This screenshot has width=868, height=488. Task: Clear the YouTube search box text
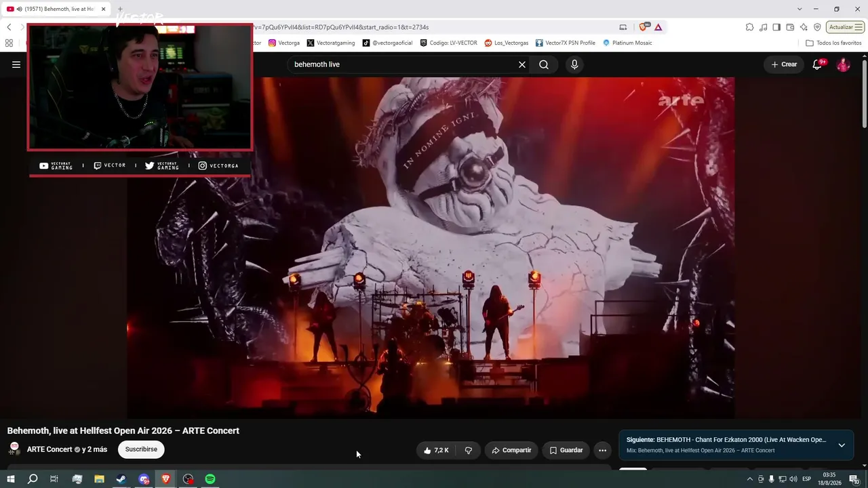522,64
